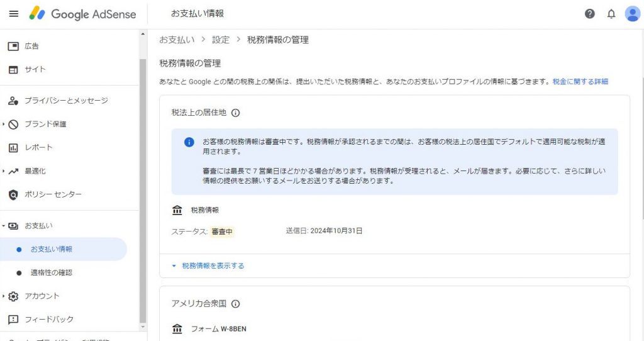Click info icon next to 税法上の居住地
Viewport: 644px width, 341px height.
235,113
